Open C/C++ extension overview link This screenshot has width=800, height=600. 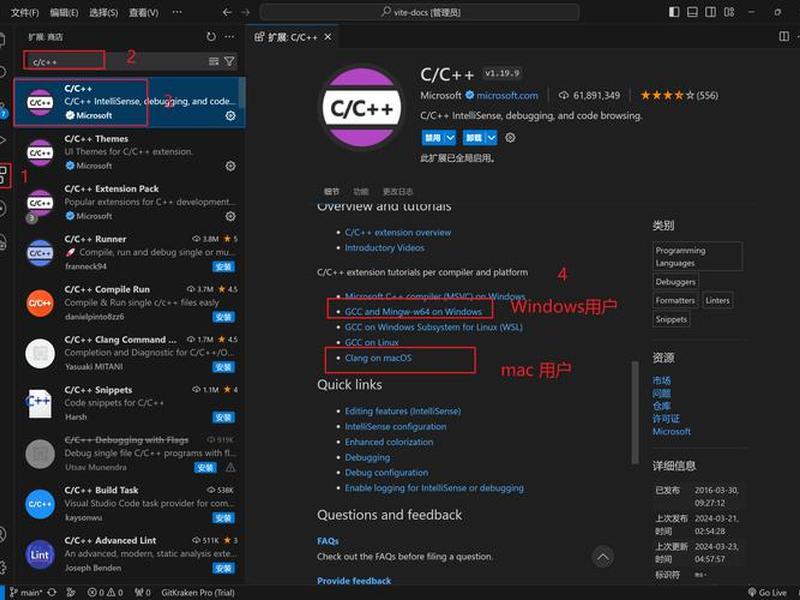(x=398, y=232)
